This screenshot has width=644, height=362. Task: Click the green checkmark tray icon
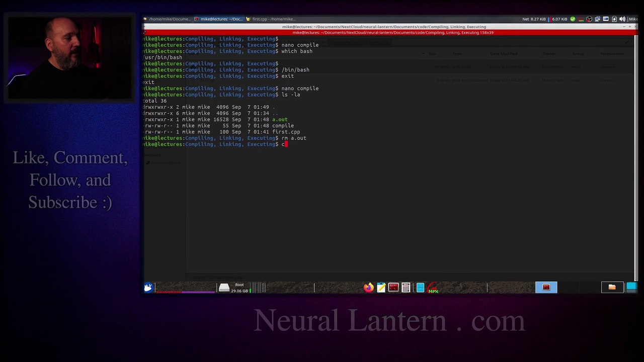point(573,19)
